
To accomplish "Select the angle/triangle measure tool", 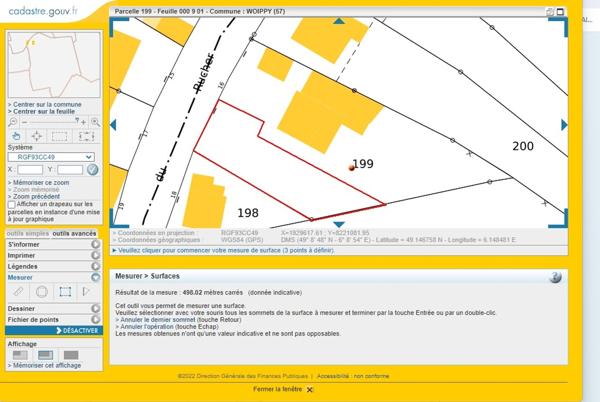I will point(86,292).
